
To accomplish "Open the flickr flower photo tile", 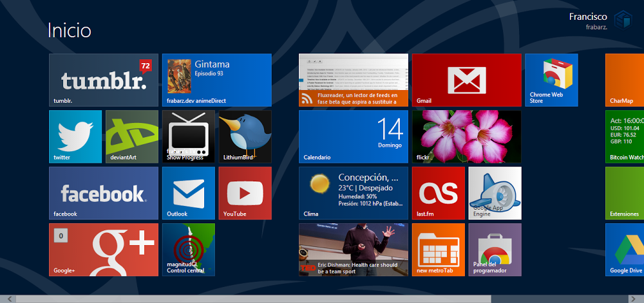I will 466,136.
